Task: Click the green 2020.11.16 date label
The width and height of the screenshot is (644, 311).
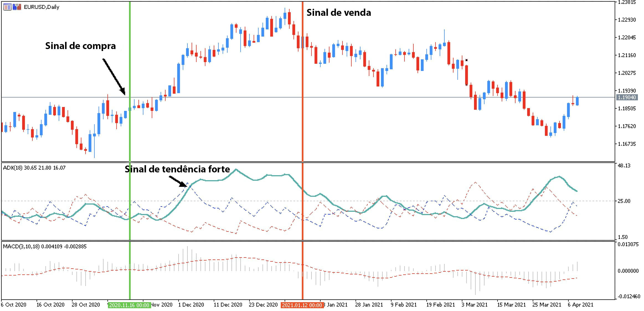Action: pos(129,305)
